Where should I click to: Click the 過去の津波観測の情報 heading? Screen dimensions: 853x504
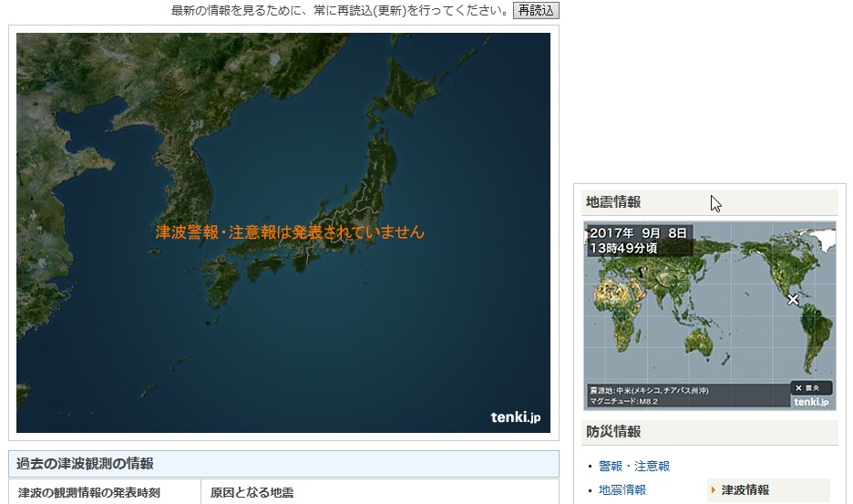[x=86, y=464]
